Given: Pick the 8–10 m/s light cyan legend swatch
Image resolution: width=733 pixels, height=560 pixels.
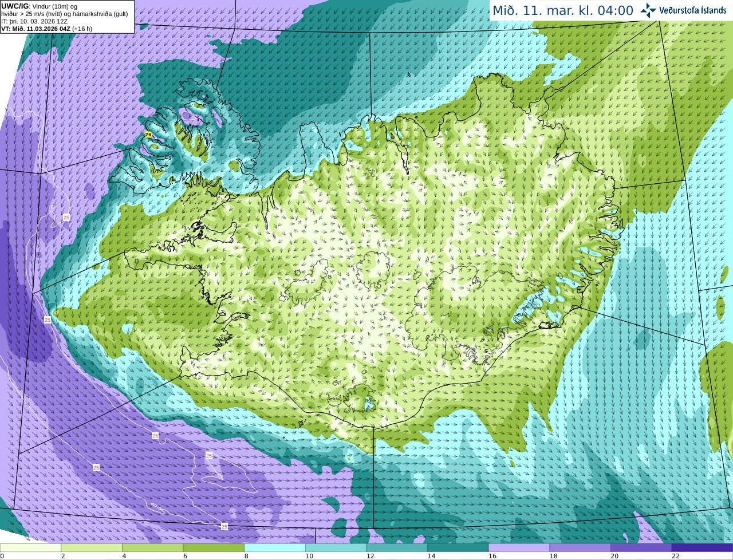Looking at the screenshot, I should click(275, 548).
